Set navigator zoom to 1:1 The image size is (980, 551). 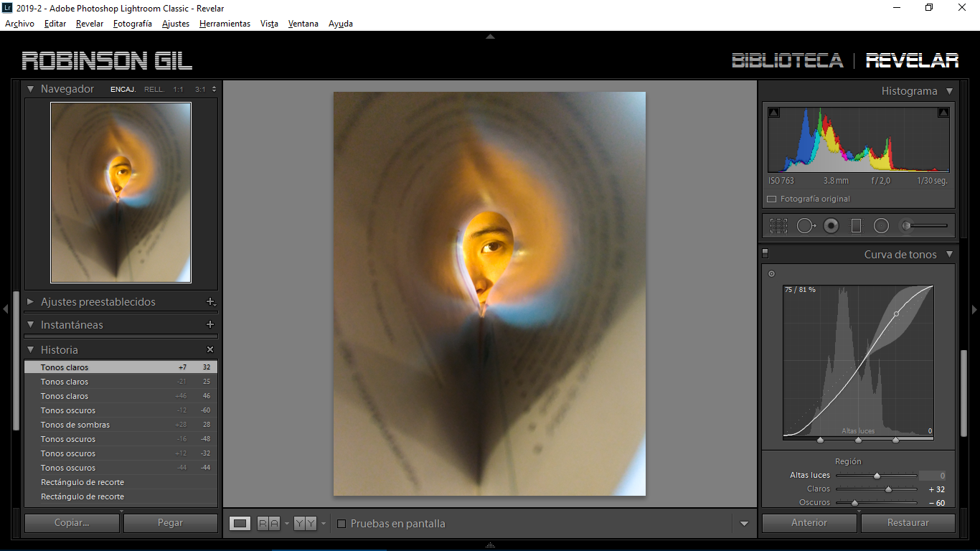pyautogui.click(x=178, y=90)
